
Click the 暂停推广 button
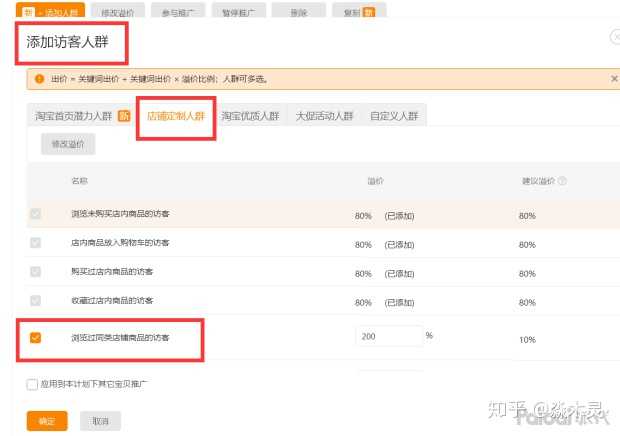click(238, 11)
